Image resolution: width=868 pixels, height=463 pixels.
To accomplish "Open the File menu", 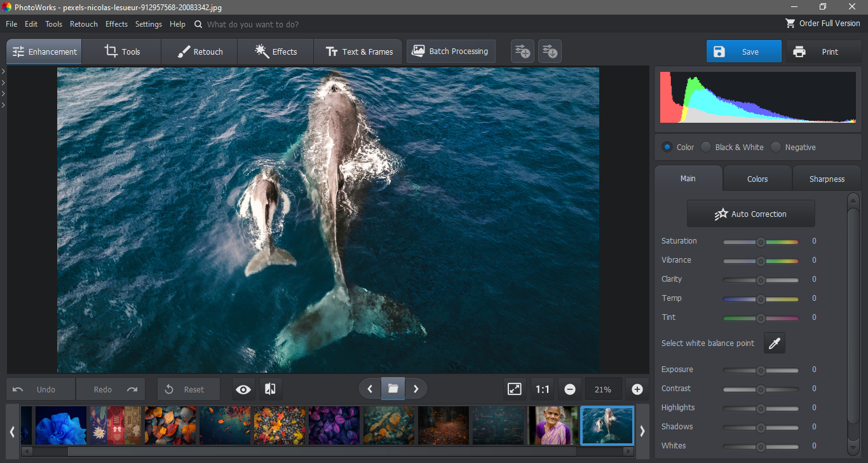I will click(x=11, y=24).
